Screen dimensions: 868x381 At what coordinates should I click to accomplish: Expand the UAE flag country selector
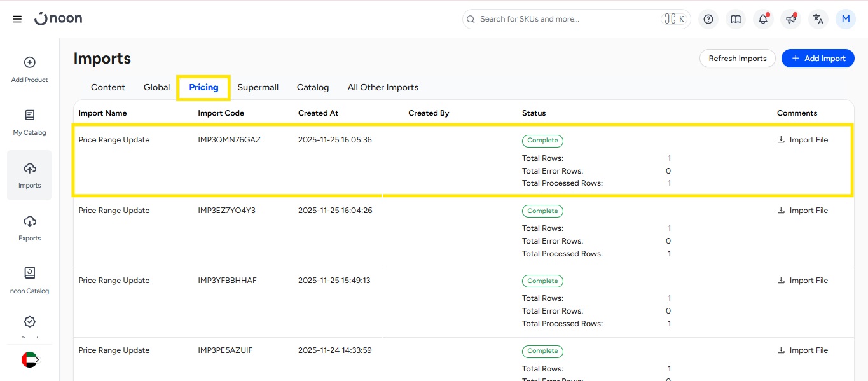[x=30, y=359]
